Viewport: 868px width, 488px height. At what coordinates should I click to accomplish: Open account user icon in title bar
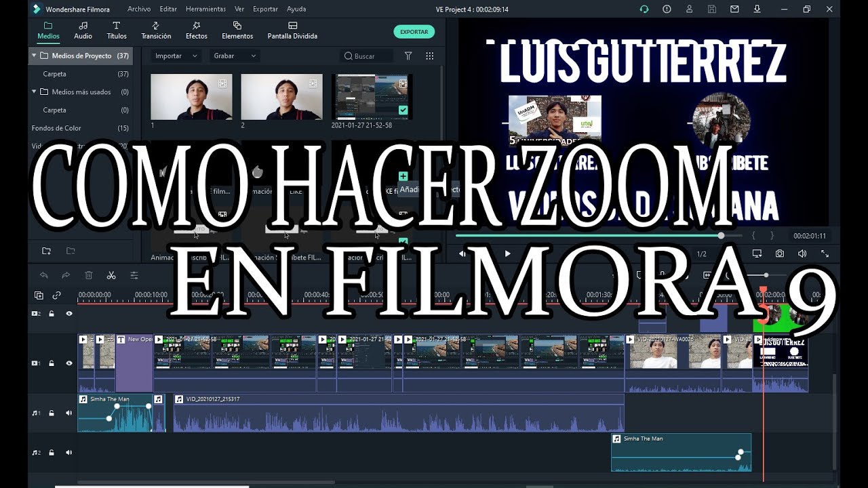(689, 9)
